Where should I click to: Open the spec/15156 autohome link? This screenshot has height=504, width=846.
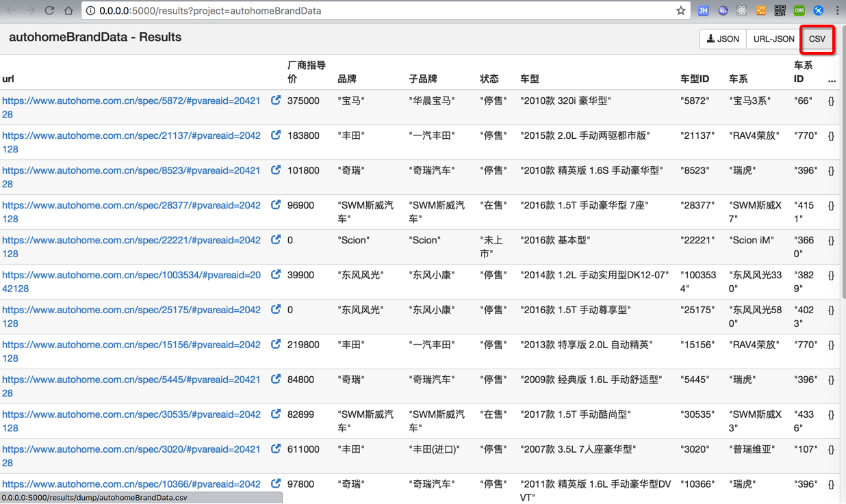pyautogui.click(x=131, y=352)
